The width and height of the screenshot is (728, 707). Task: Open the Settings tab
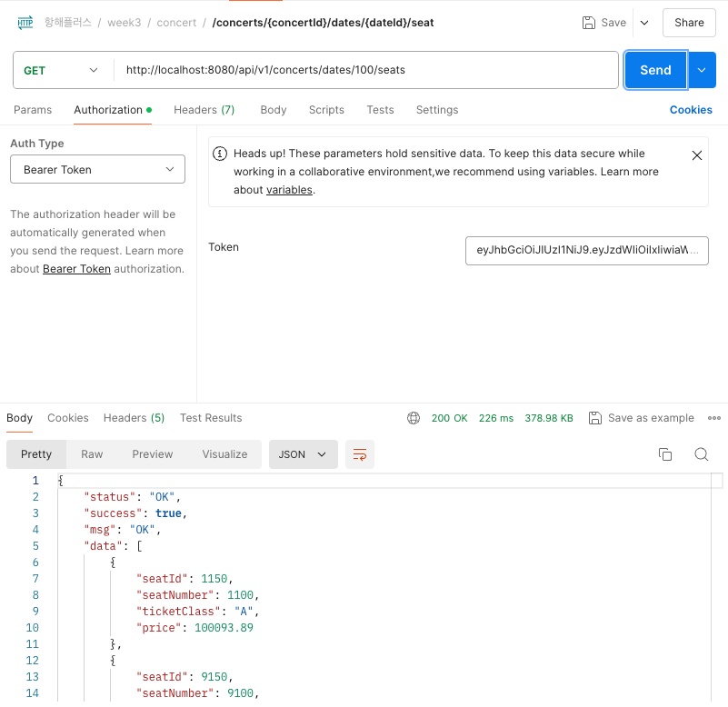pyautogui.click(x=437, y=110)
